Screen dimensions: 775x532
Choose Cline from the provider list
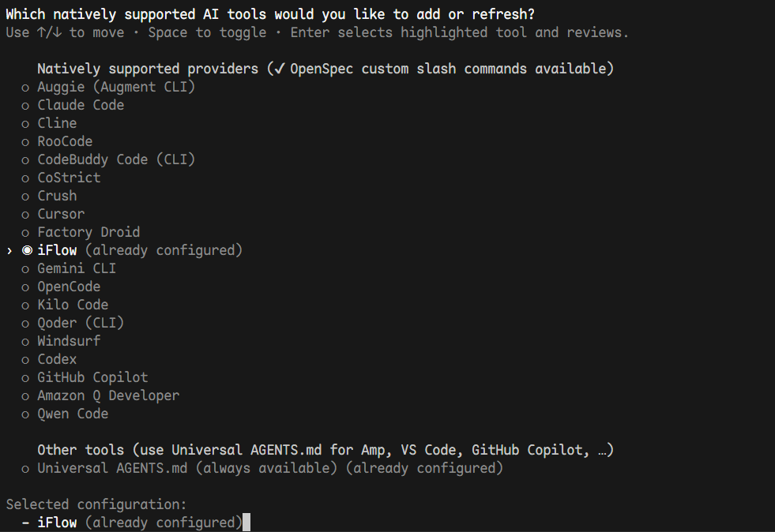(57, 123)
